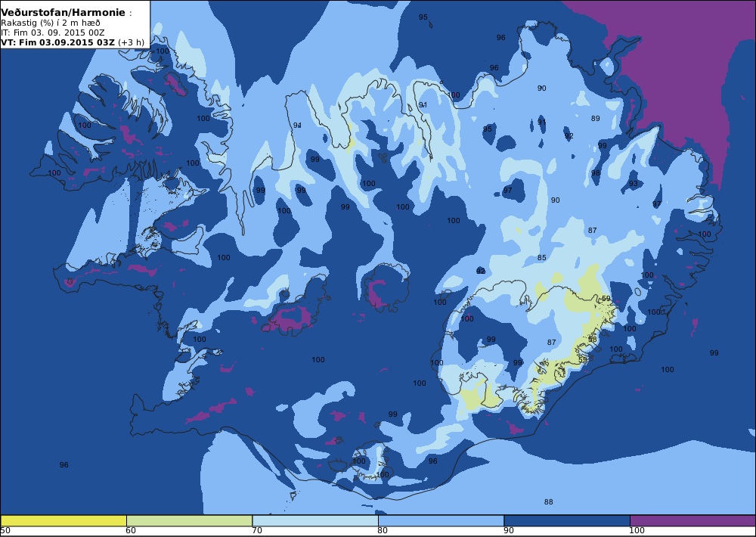The width and height of the screenshot is (756, 537).
Task: Click the "(+3 h)" forecast offset text
Action: (131, 42)
